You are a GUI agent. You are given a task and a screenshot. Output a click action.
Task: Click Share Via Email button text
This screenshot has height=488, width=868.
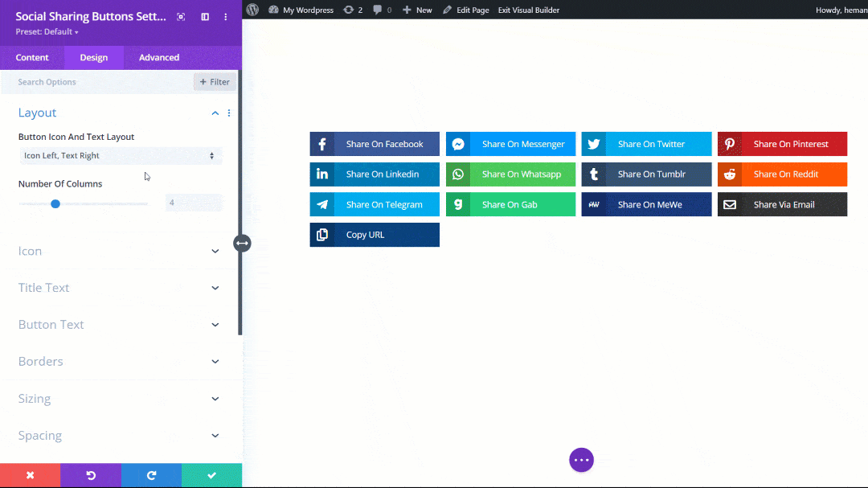pyautogui.click(x=784, y=204)
